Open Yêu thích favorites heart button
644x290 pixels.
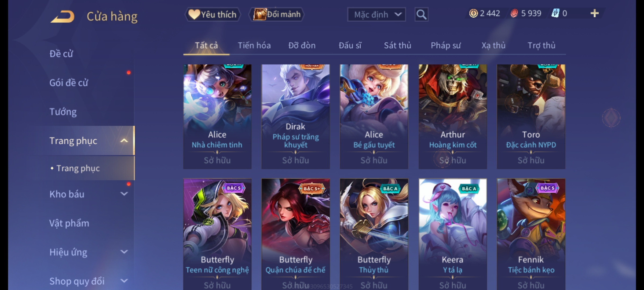[213, 15]
